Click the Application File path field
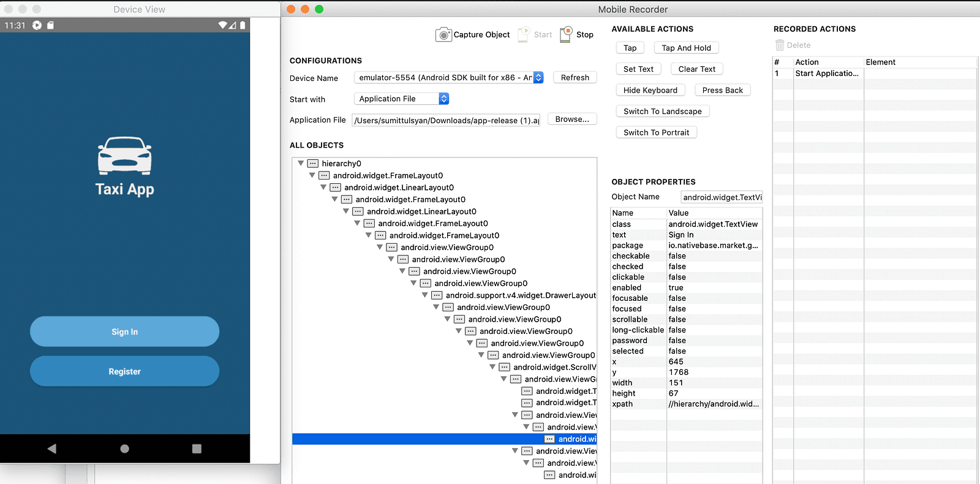Screen dimensions: 980x484 tap(447, 120)
